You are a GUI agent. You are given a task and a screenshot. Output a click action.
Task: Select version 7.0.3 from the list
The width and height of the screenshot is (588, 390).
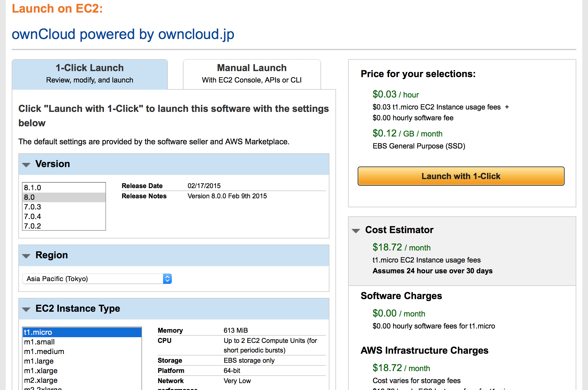(33, 207)
